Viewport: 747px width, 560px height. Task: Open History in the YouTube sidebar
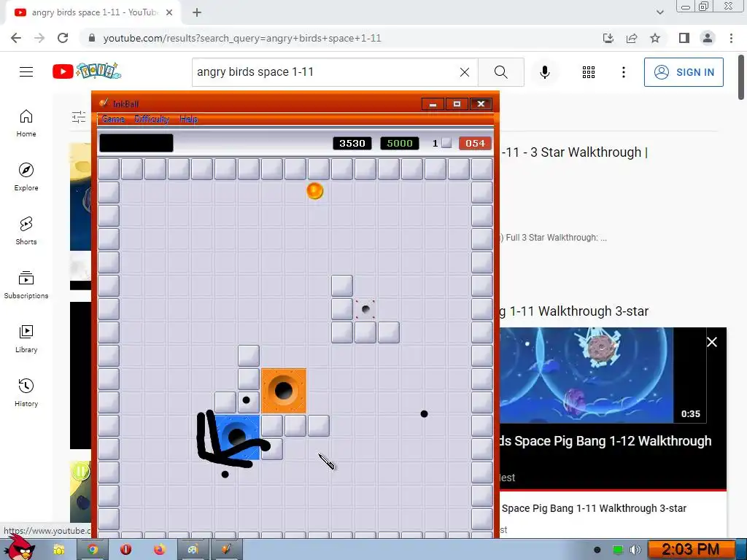26,392
